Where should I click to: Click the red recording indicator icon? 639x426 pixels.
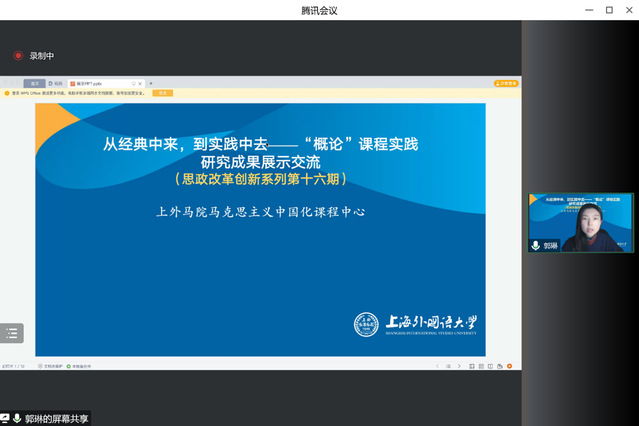18,56
